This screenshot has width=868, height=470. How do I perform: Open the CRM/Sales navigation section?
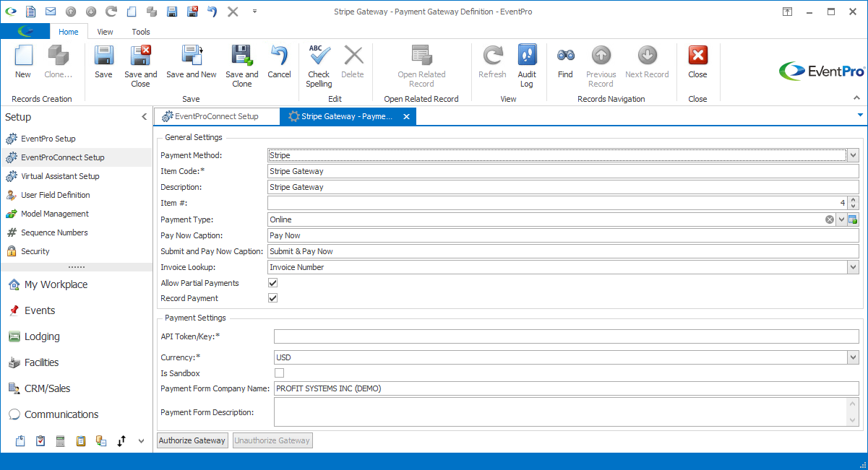pos(77,388)
